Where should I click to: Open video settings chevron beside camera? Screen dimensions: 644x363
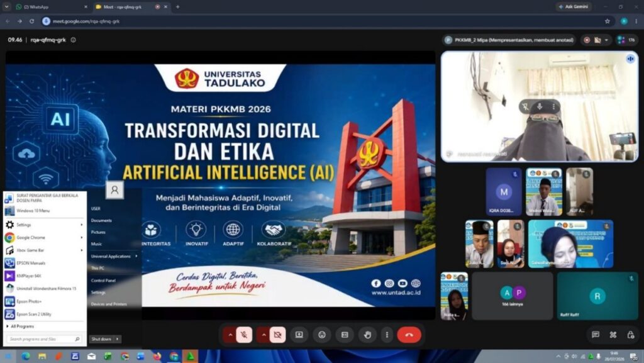click(x=264, y=335)
